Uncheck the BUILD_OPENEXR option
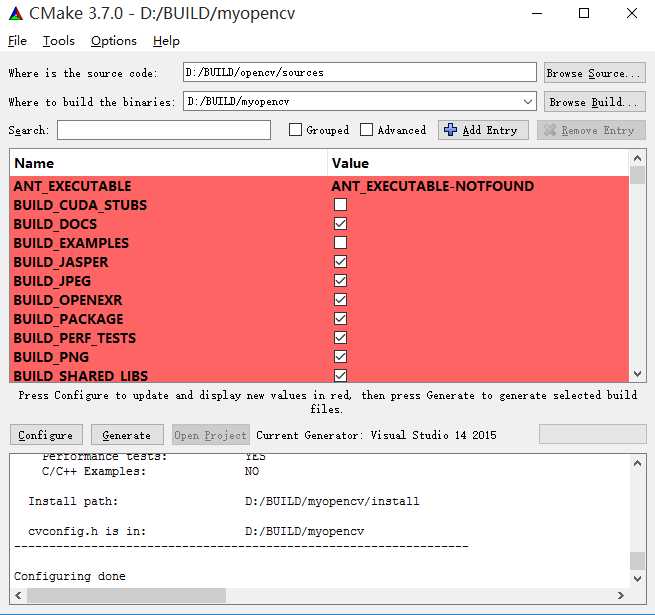The height and width of the screenshot is (615, 655). (x=340, y=300)
